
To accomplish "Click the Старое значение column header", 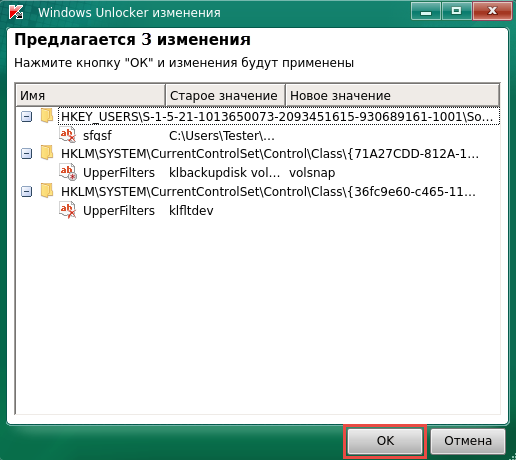I will pyautogui.click(x=225, y=95).
